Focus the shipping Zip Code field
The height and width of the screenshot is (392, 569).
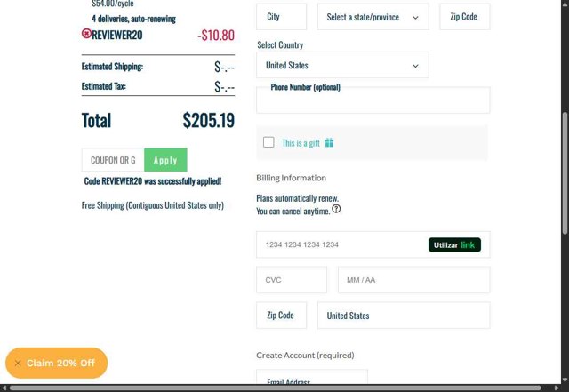pos(465,17)
